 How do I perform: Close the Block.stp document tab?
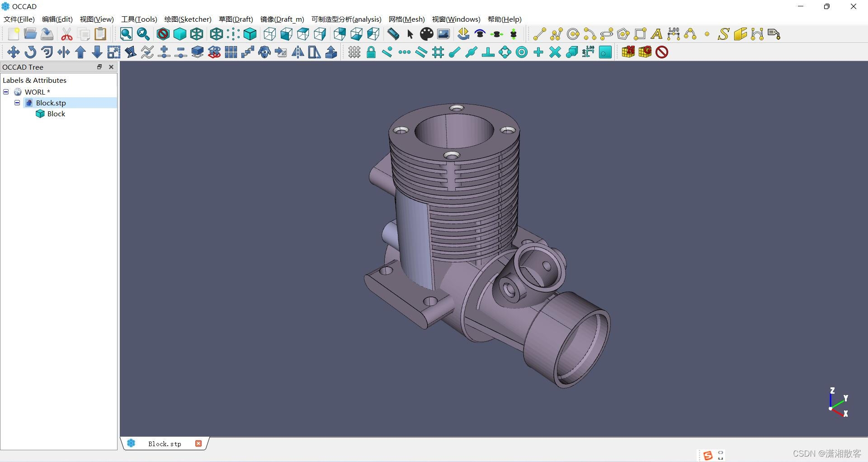pos(198,443)
